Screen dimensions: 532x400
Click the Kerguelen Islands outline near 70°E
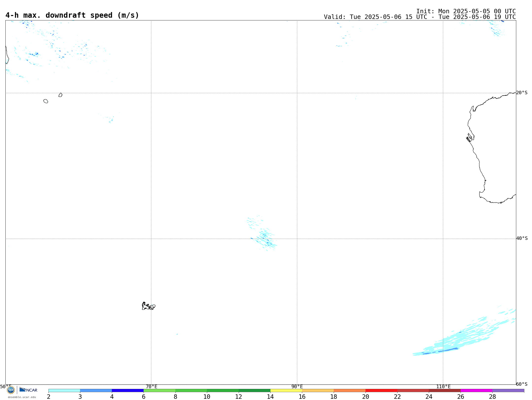(149, 306)
